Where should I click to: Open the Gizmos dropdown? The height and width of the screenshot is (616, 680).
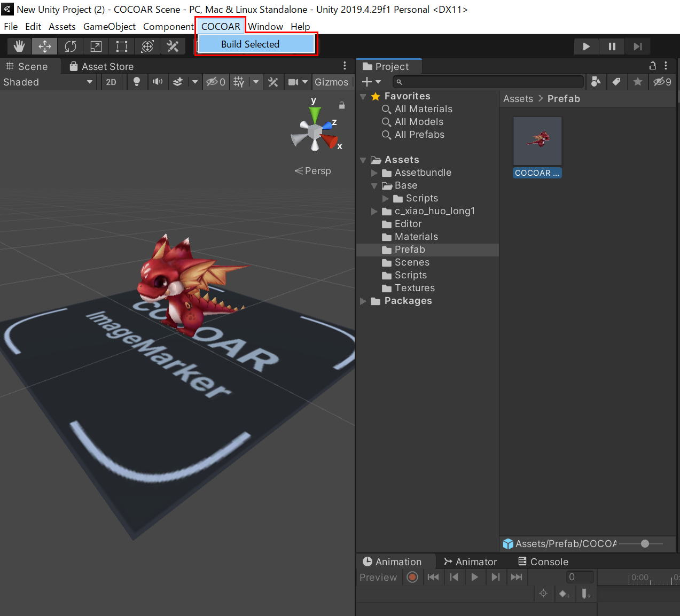[331, 82]
